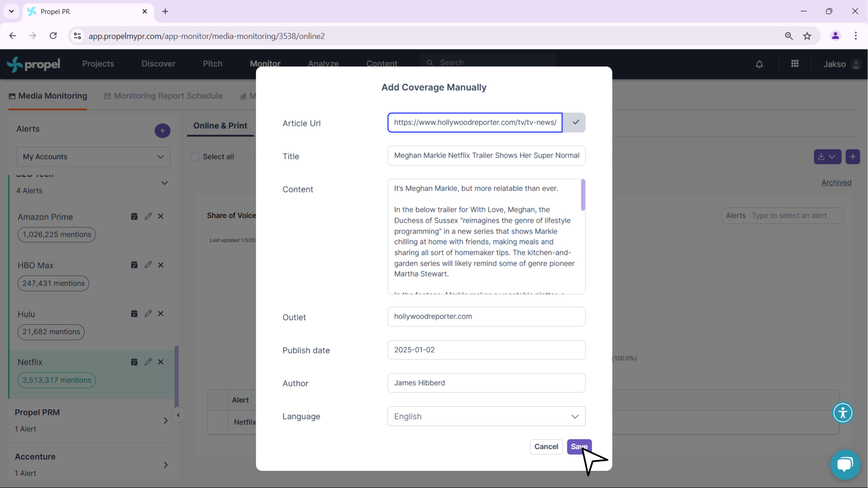The width and height of the screenshot is (868, 488).
Task: Open the site information icon in address bar
Action: (78, 36)
